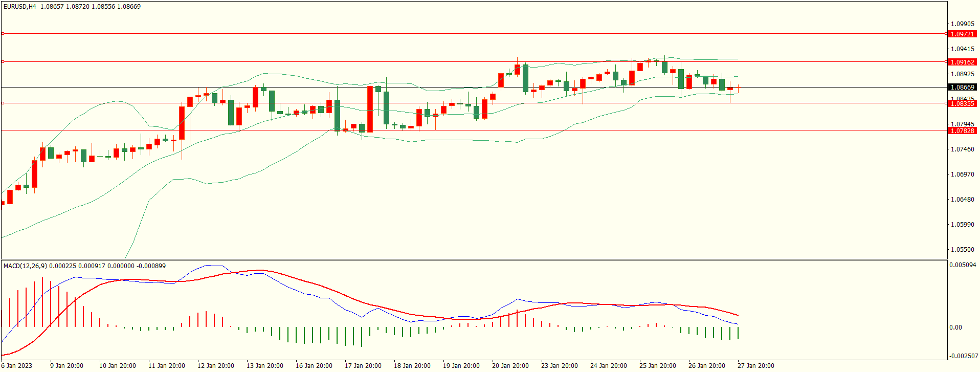Click the 10 Jan 20:00 time label
The height and width of the screenshot is (372, 980).
tap(118, 366)
